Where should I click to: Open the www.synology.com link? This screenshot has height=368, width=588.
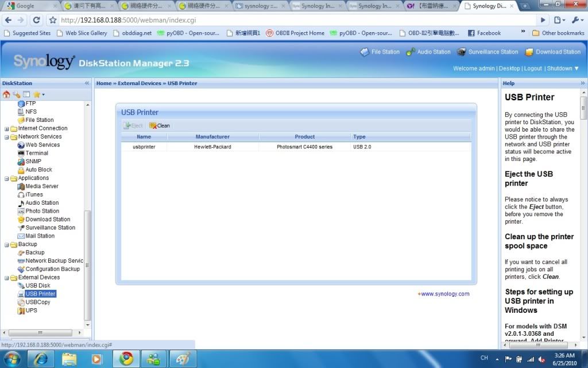tap(444, 294)
